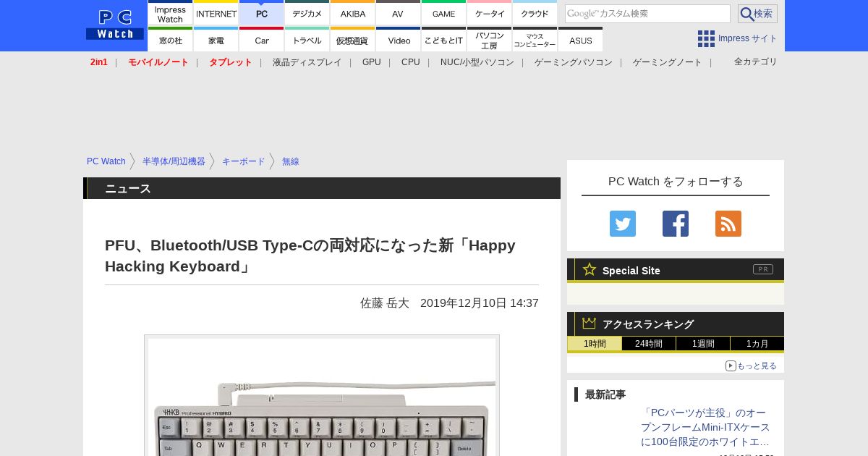Open the タブレット category
The height and width of the screenshot is (456, 868).
231,62
